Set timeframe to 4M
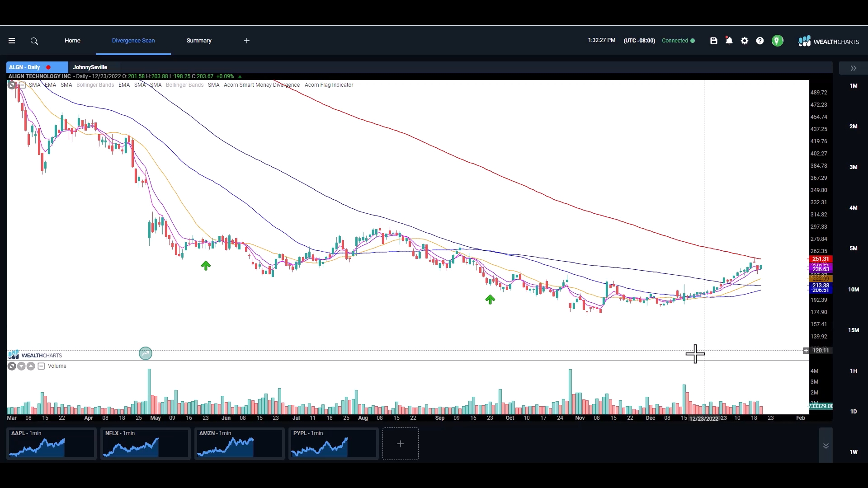The height and width of the screenshot is (488, 868). (854, 208)
